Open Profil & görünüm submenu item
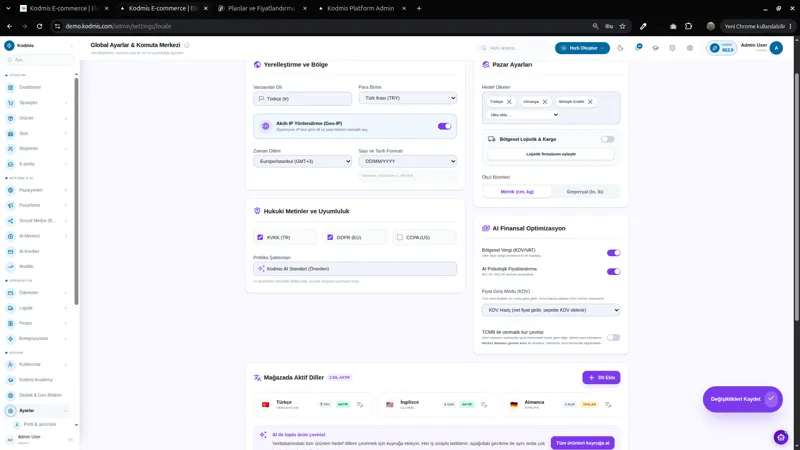Viewport: 800px width, 450px height. [x=40, y=424]
